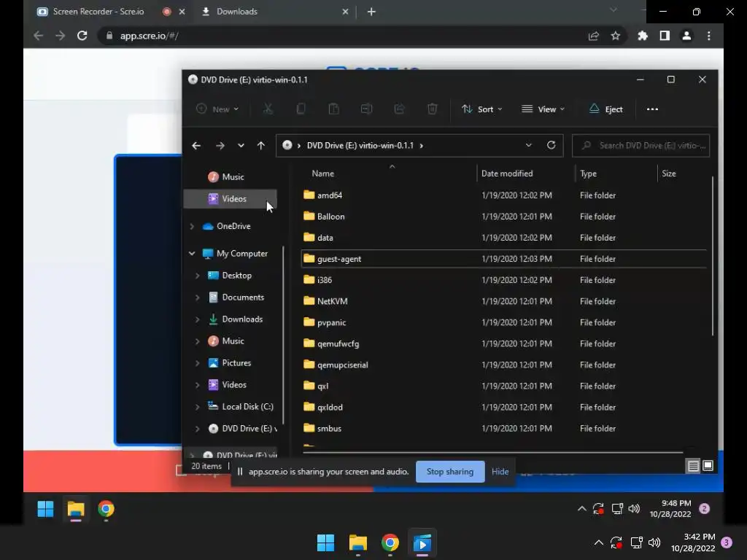Click the Copy icon in Explorer toolbar

pyautogui.click(x=301, y=109)
